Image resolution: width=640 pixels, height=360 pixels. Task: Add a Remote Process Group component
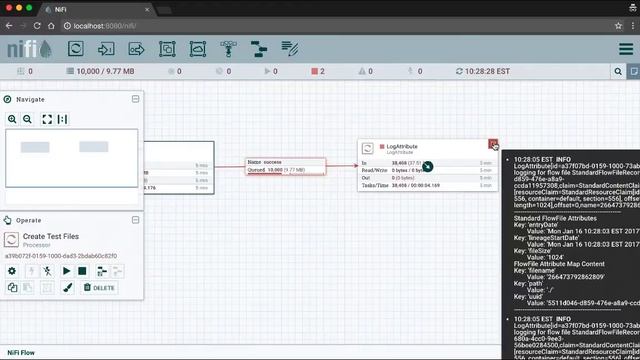(x=198, y=49)
